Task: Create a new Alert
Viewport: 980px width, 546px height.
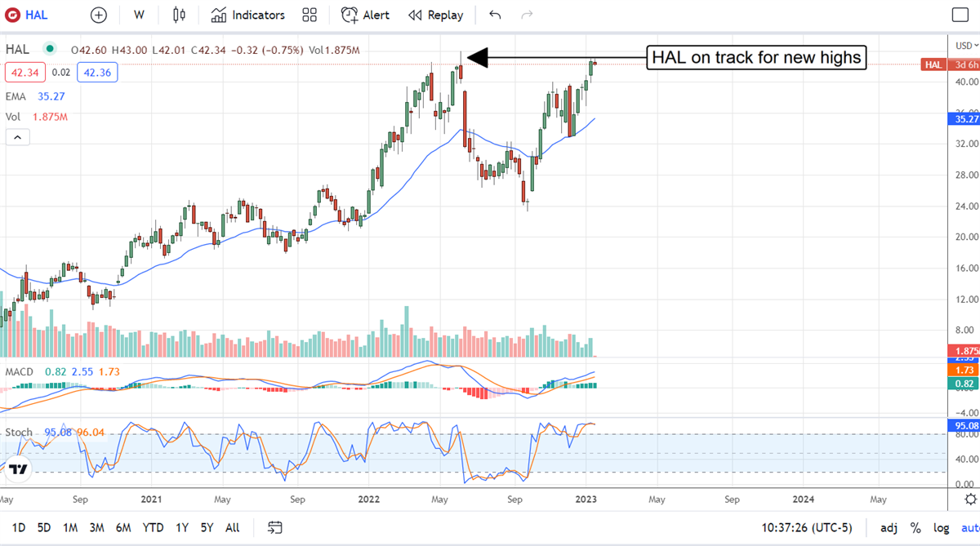Action: point(365,15)
